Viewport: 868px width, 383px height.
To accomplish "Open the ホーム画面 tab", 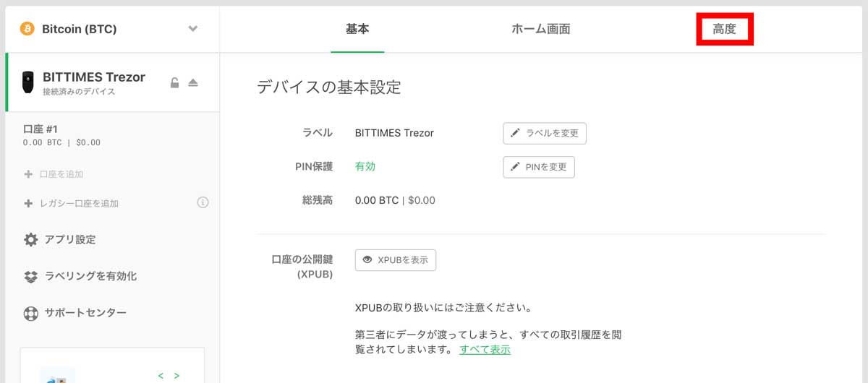I will (x=541, y=30).
